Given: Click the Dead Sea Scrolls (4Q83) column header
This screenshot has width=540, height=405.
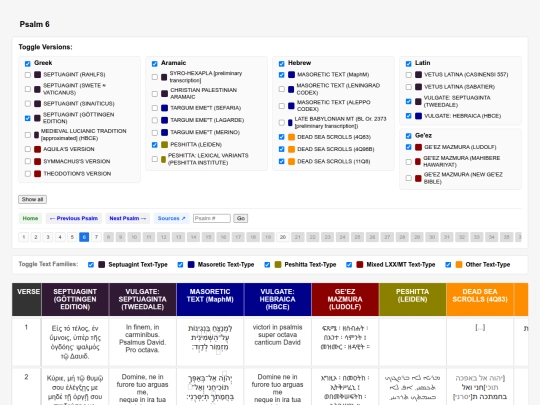Looking at the screenshot, I should (480, 299).
